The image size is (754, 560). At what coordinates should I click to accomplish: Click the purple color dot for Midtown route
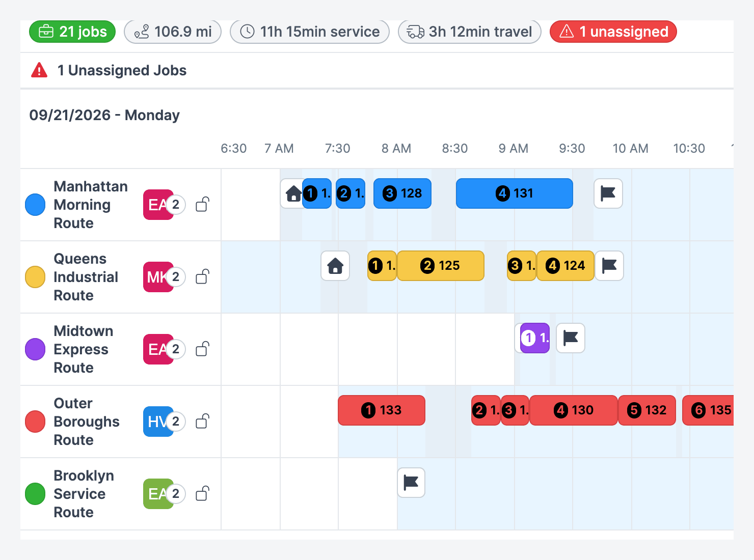click(35, 349)
